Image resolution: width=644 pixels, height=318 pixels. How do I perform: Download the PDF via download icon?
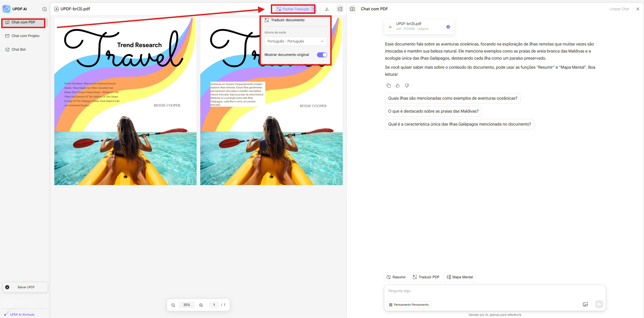coord(327,9)
